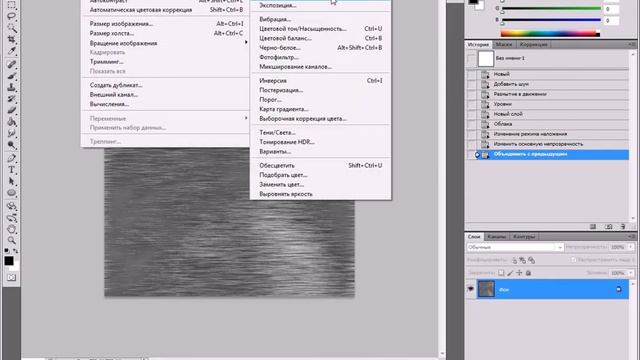This screenshot has height=360, width=640.
Task: Toggle lock transparent pixels in Layers panel
Action: (x=501, y=273)
